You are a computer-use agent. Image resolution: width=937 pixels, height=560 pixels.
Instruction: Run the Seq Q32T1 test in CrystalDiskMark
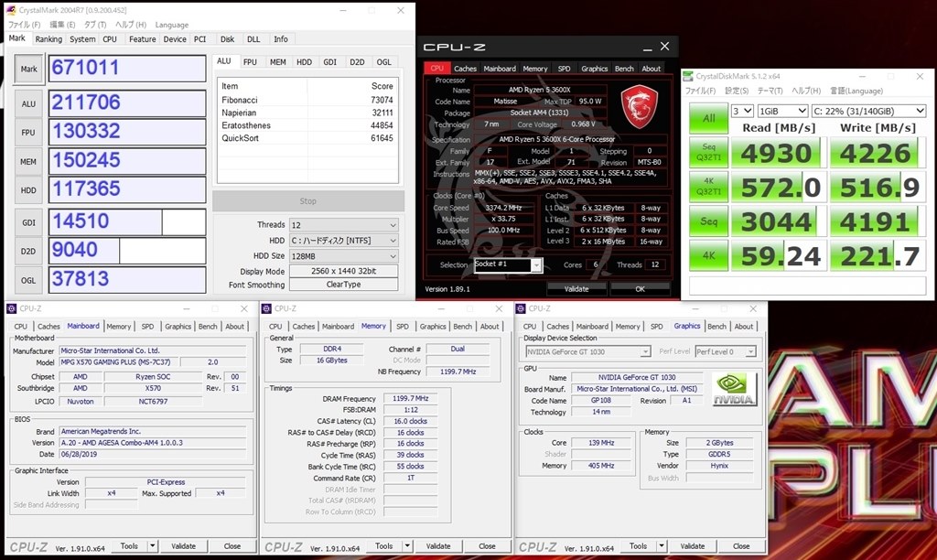click(x=709, y=153)
